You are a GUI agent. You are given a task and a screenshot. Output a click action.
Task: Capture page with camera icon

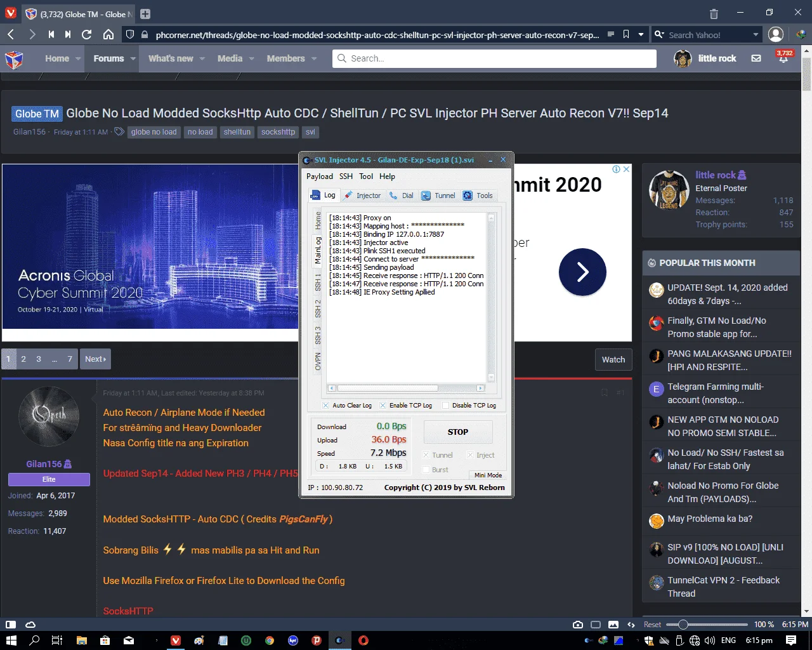(578, 625)
